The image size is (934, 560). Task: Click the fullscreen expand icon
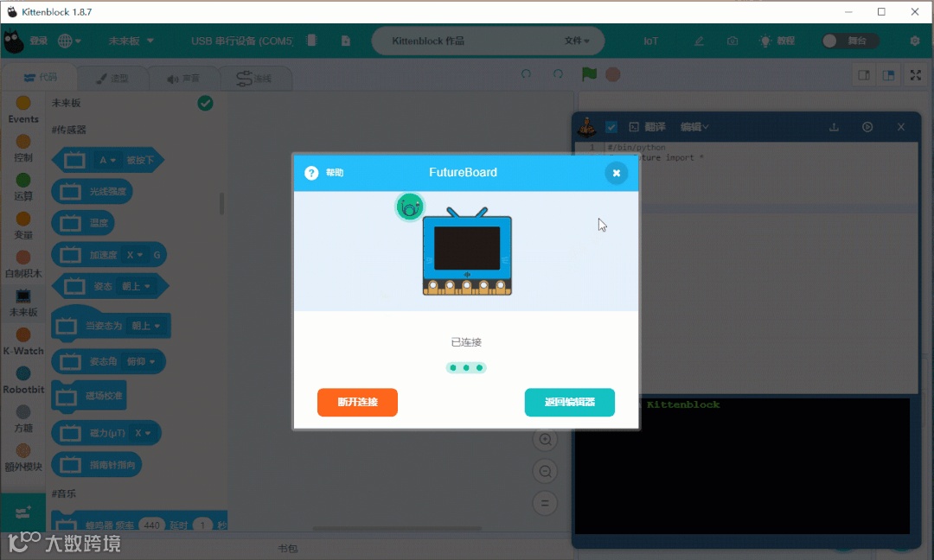916,75
